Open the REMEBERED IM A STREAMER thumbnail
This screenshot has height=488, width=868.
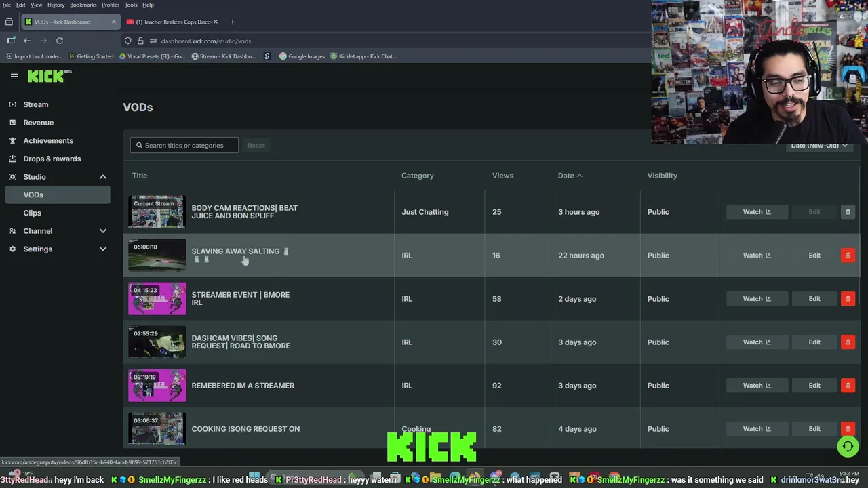tap(157, 386)
